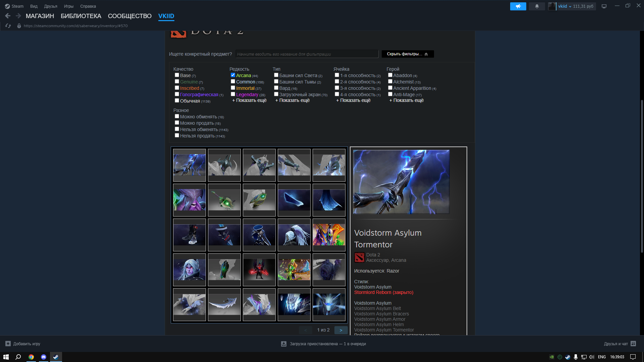The width and height of the screenshot is (644, 362).
Task: Open the Friends and chat icon
Action: [x=633, y=344]
